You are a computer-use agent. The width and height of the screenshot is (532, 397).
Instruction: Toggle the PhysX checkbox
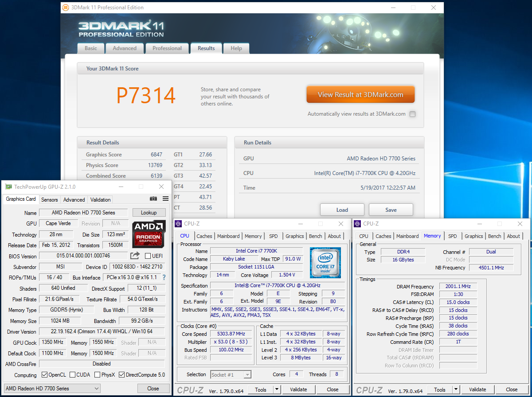click(97, 375)
